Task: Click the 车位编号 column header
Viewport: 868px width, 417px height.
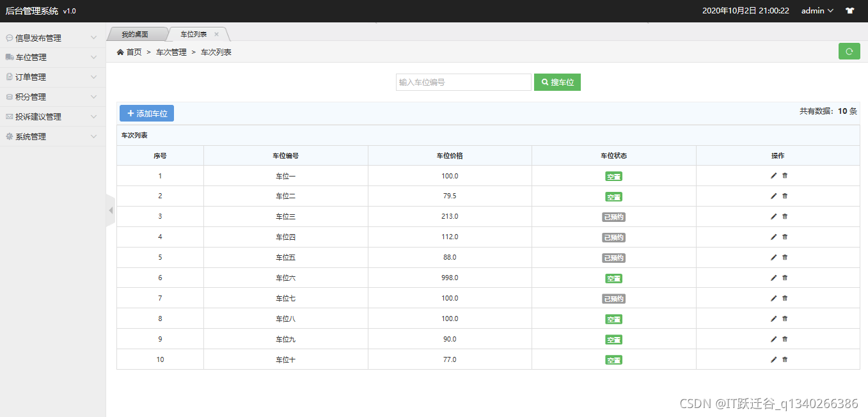Action: point(286,155)
